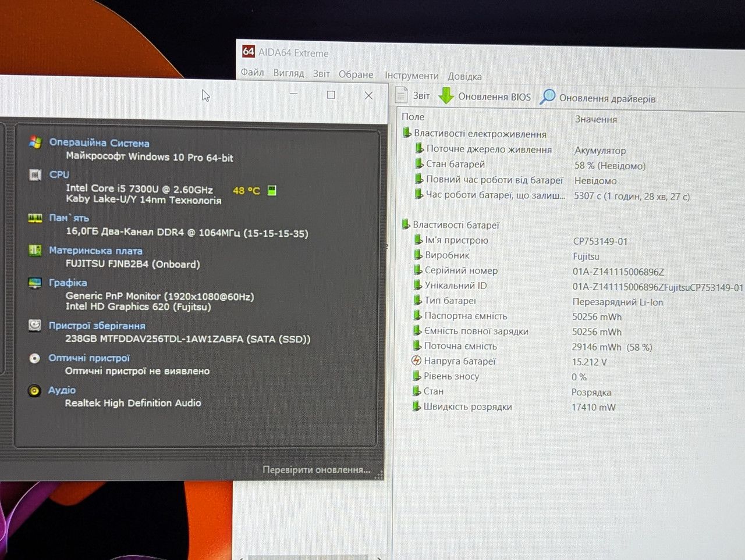Screen dimensions: 745x560
Task: Maximize the system summary window
Action: 331,95
